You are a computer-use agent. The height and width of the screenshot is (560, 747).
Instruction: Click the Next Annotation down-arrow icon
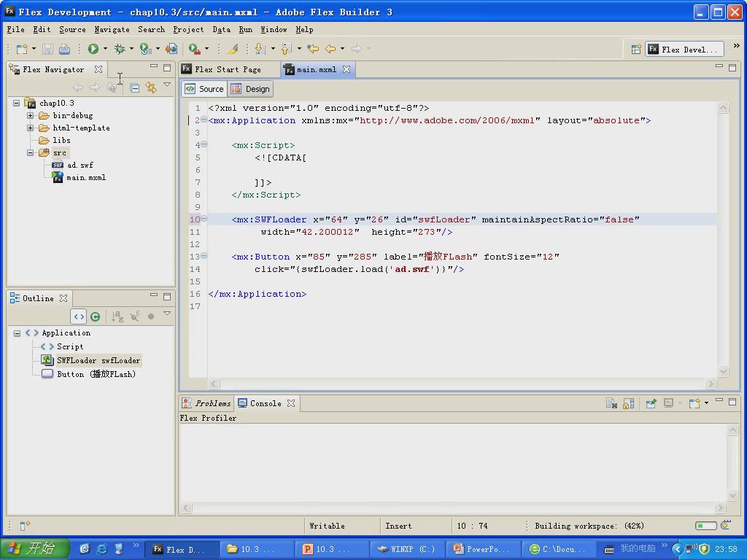[260, 49]
